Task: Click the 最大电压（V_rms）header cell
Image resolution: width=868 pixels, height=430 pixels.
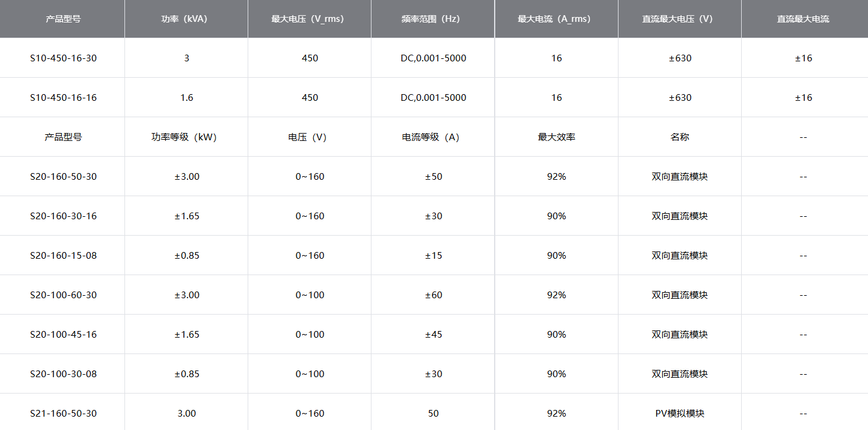Action: tap(310, 19)
